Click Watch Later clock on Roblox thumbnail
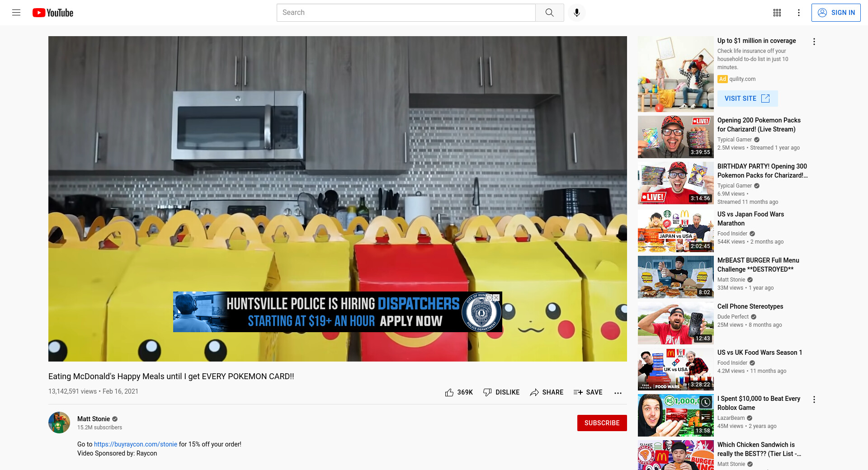Screen dimensions: 868x470 pos(706,402)
